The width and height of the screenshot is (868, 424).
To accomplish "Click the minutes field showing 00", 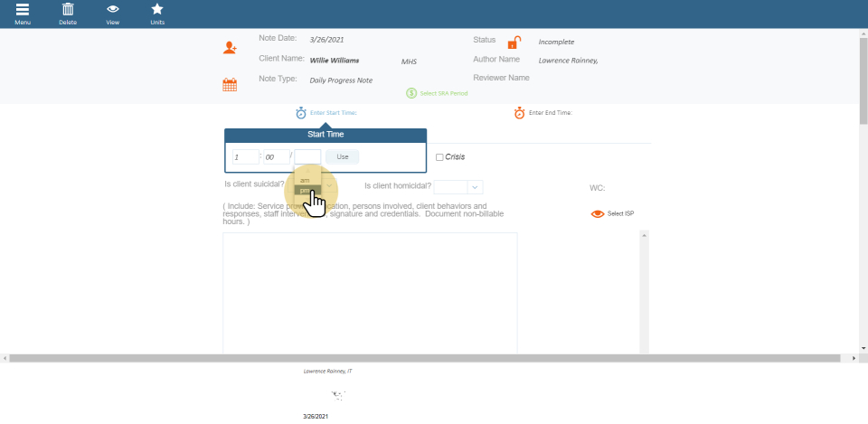I will tap(276, 157).
